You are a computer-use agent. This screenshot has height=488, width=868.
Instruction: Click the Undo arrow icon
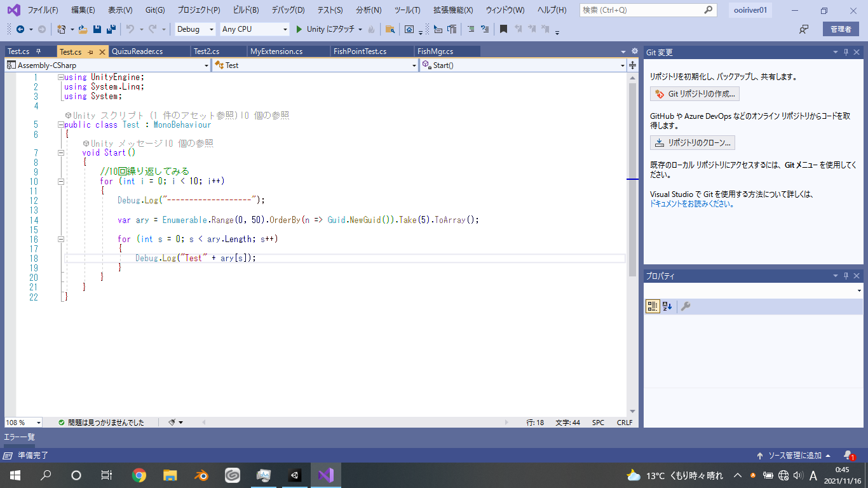tap(130, 29)
